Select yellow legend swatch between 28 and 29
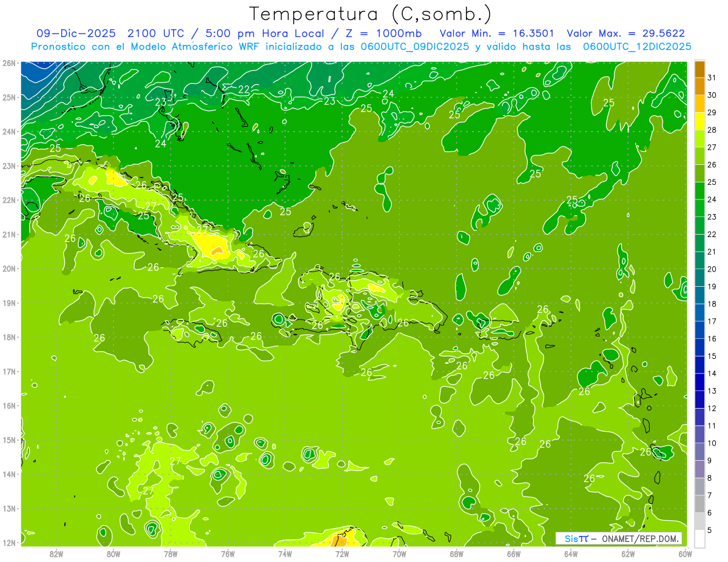The height and width of the screenshot is (562, 728). click(699, 121)
